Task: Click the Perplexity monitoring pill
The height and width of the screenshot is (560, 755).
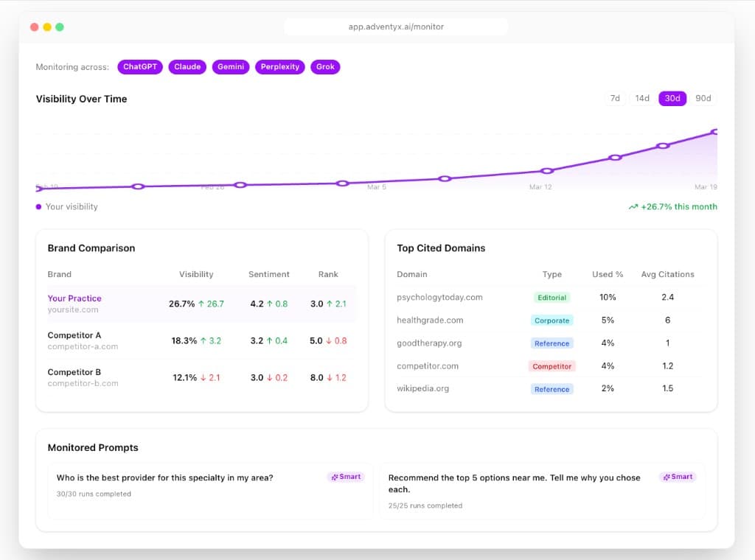Action: pos(281,67)
